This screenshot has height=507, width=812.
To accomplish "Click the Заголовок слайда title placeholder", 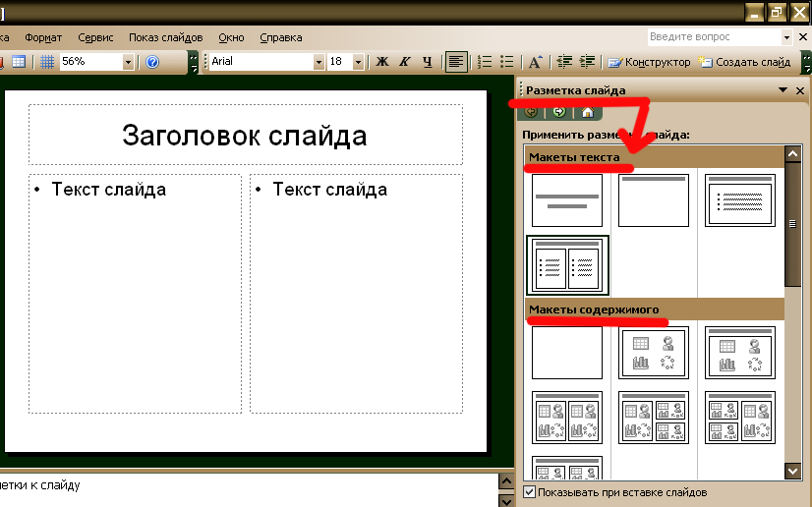I will (246, 135).
